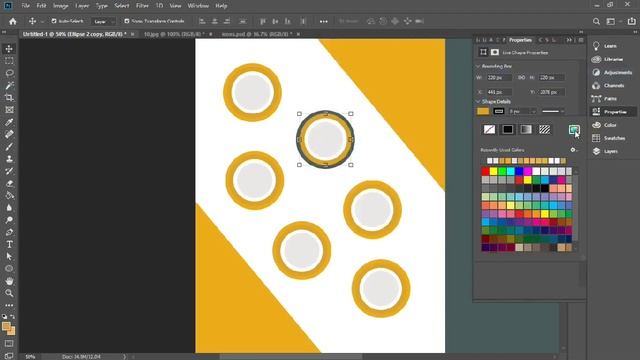Open the Auto-Select Layer dropdown
This screenshot has height=360, width=640.
(103, 21)
